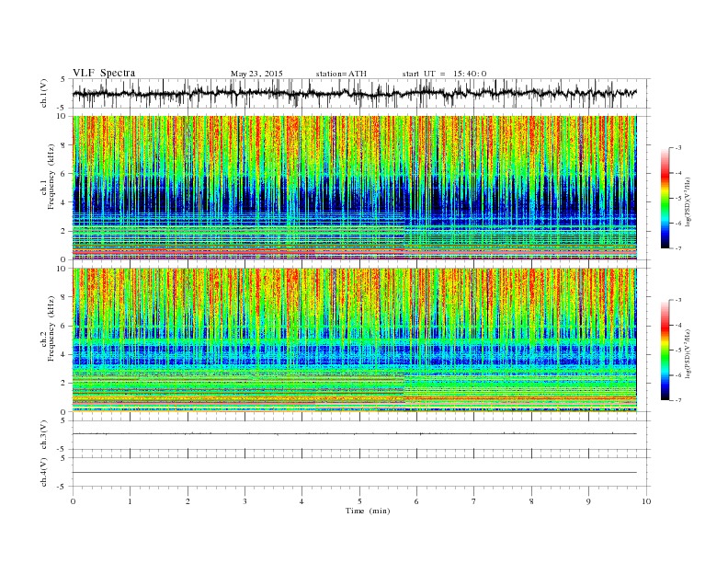The image size is (728, 563).
Task: Click the '-7' label on ch.2 colorbar
Action: pos(678,400)
